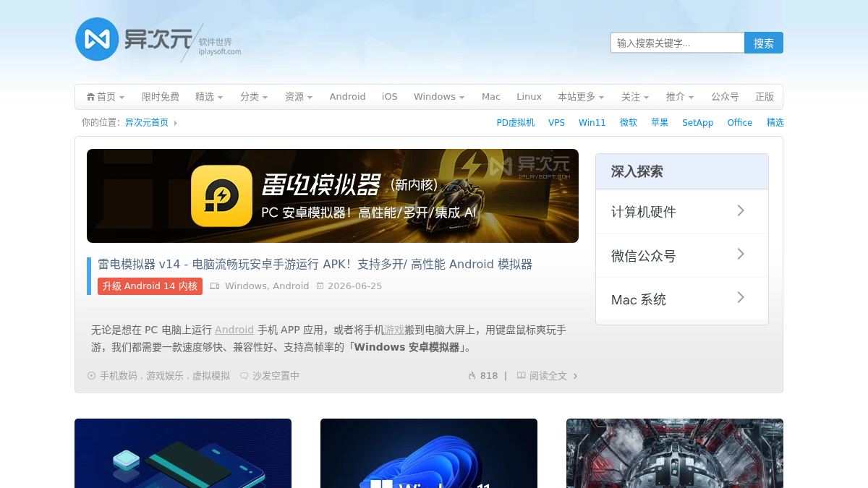Viewport: 868px width, 488px height.
Task: Click the Mac 系统 sidebar entry
Action: (682, 299)
